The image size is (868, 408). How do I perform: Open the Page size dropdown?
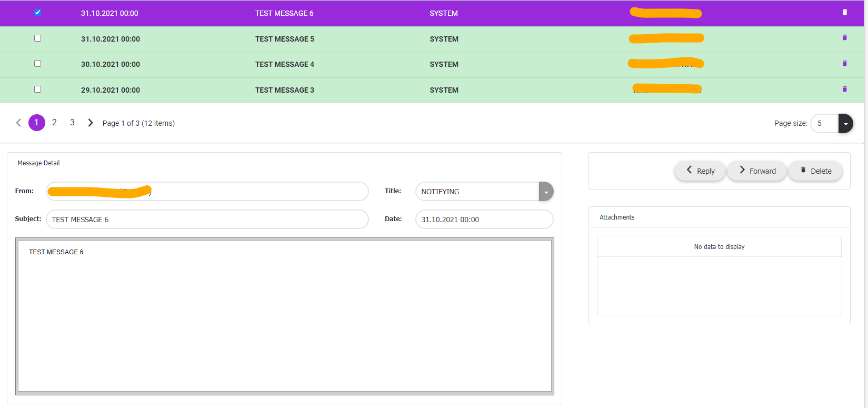845,124
